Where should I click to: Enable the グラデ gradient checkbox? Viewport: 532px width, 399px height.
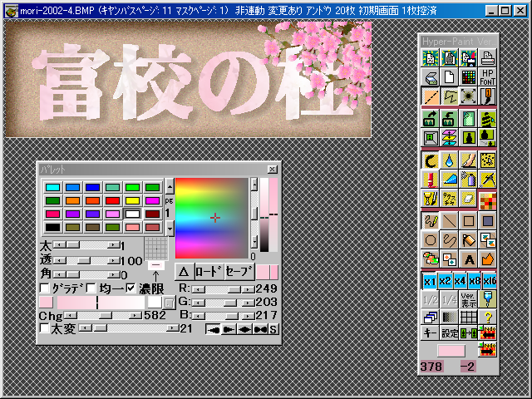pos(45,288)
